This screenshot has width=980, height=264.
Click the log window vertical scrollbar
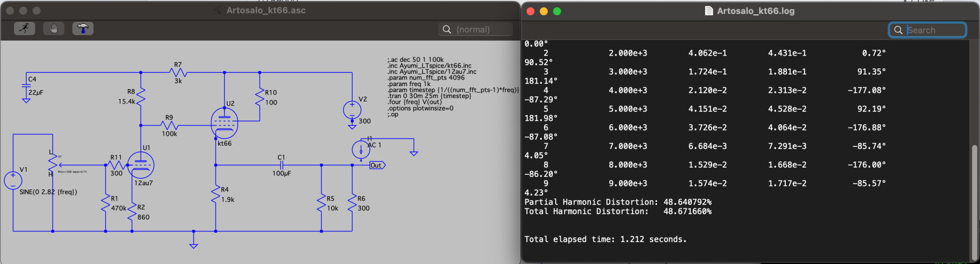click(x=974, y=201)
